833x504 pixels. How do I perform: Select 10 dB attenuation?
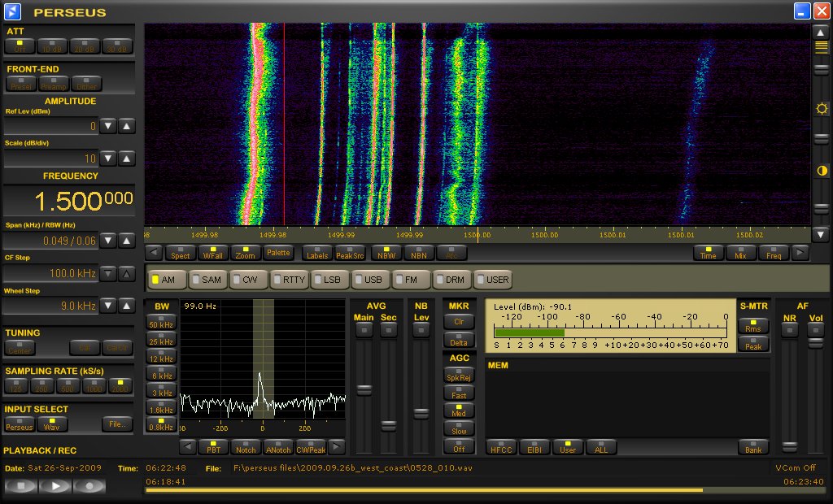click(52, 46)
